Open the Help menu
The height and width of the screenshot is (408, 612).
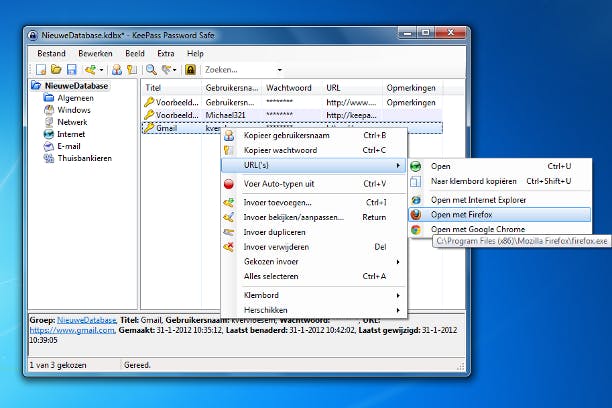(x=195, y=53)
